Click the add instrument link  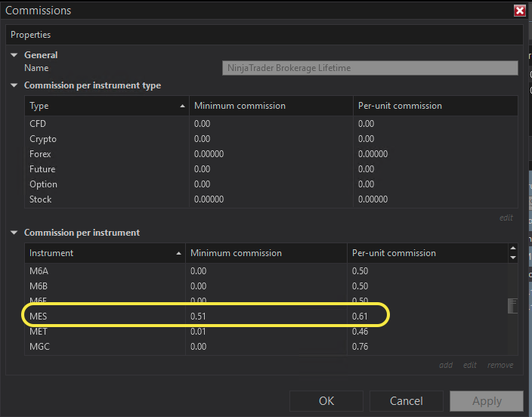[446, 366]
